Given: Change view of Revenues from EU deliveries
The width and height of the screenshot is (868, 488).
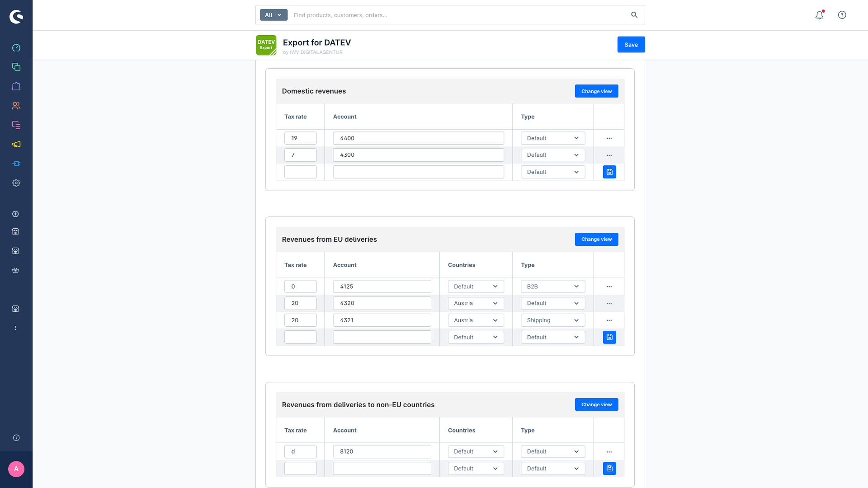Looking at the screenshot, I should 596,239.
